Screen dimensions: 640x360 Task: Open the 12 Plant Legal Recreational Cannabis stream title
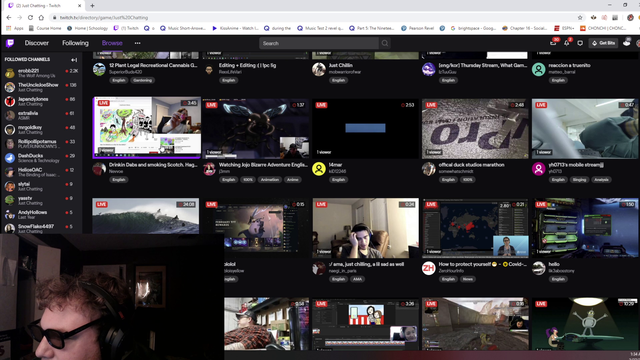[x=153, y=65]
